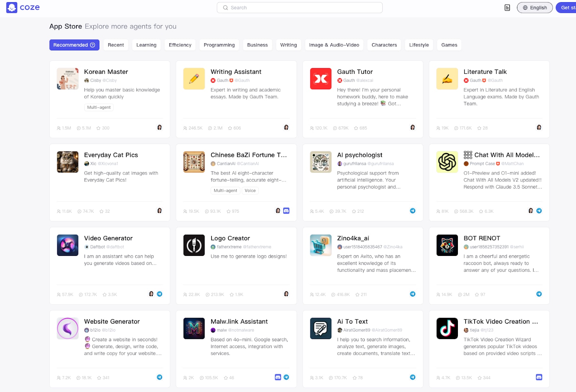Open the Korean Master agent avatar

click(67, 78)
